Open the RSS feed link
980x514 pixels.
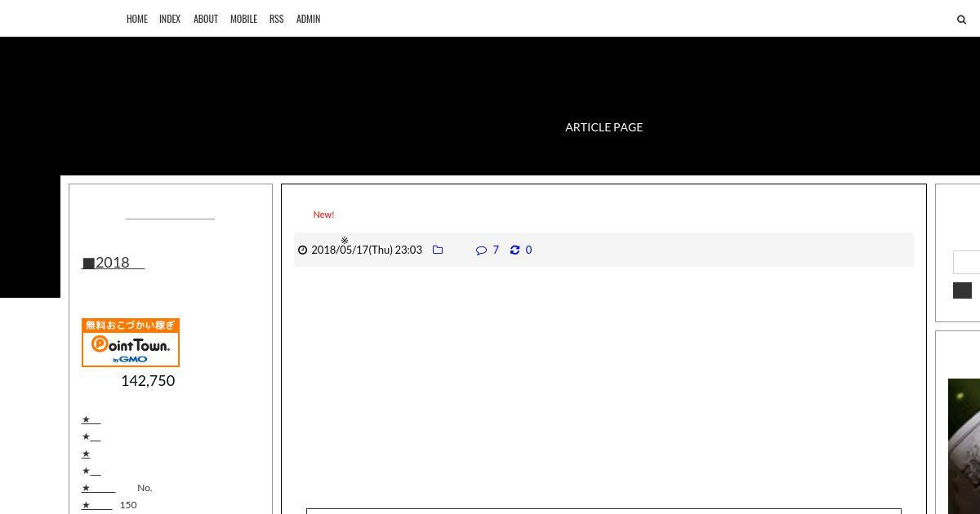coord(276,19)
